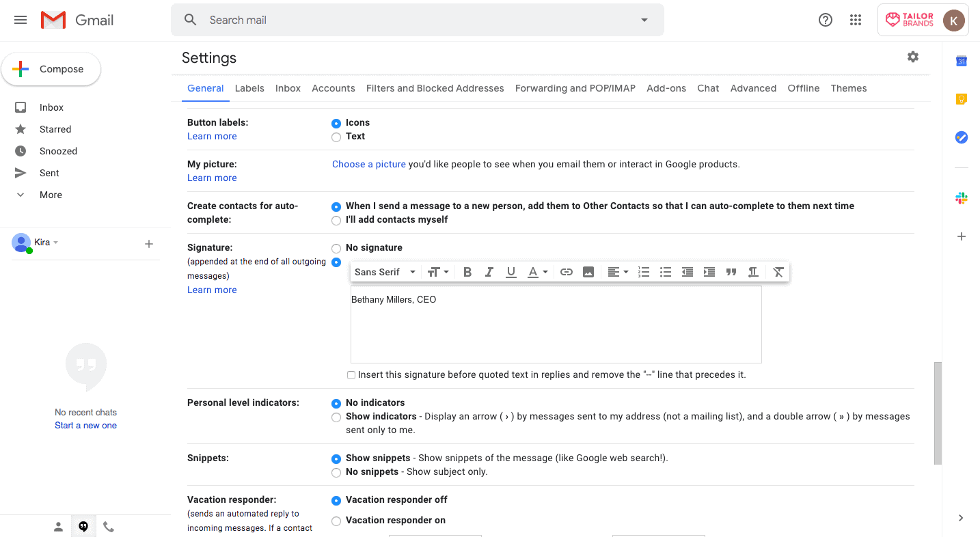Screen dimensions: 980x537
Task: Get add-ons with the side panel plus
Action: pos(962,236)
